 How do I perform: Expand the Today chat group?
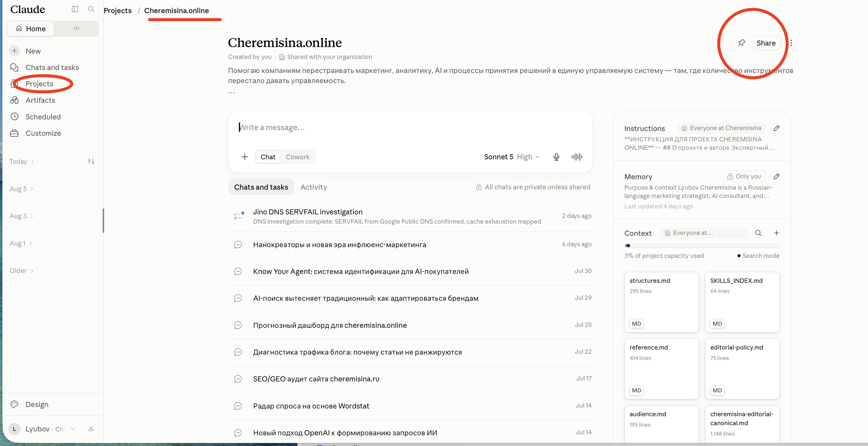coord(21,162)
